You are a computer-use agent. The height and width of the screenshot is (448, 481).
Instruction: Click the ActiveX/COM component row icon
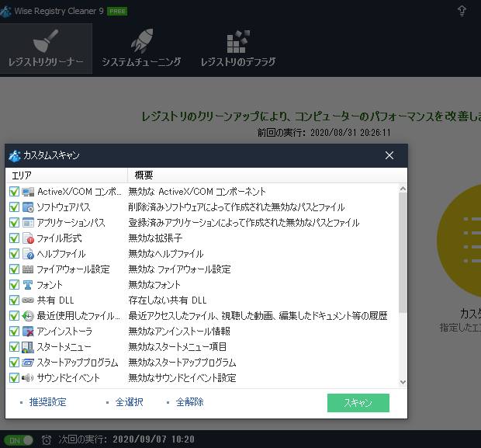(28, 192)
